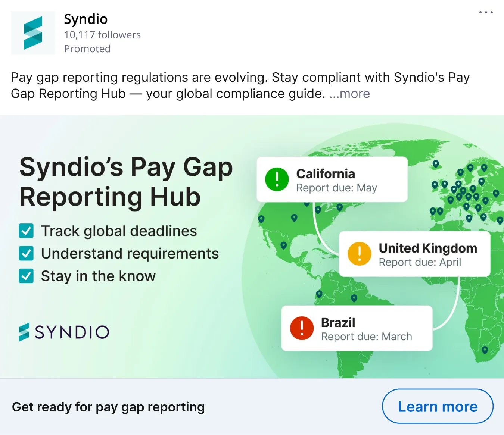Select the California report due card
Screen dimensions: 504x435
point(332,179)
